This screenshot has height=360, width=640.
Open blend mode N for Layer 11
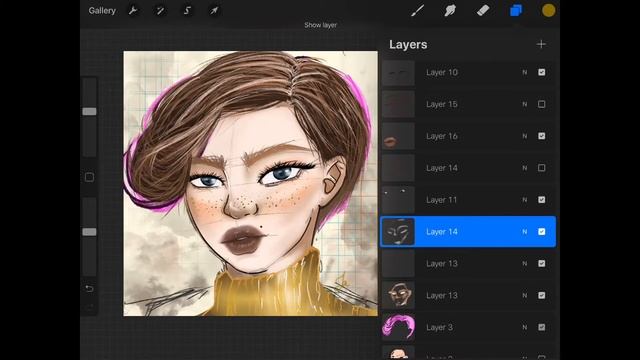[x=524, y=200]
